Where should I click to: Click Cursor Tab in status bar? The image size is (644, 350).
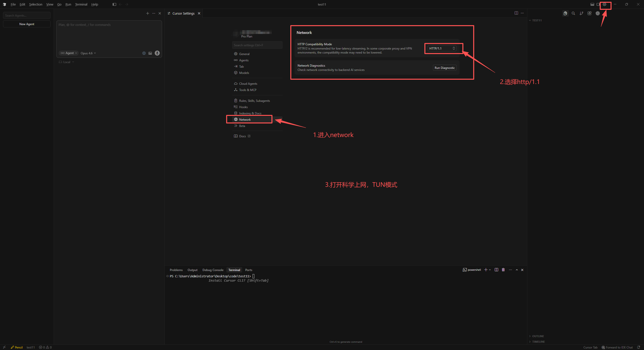(x=590, y=347)
